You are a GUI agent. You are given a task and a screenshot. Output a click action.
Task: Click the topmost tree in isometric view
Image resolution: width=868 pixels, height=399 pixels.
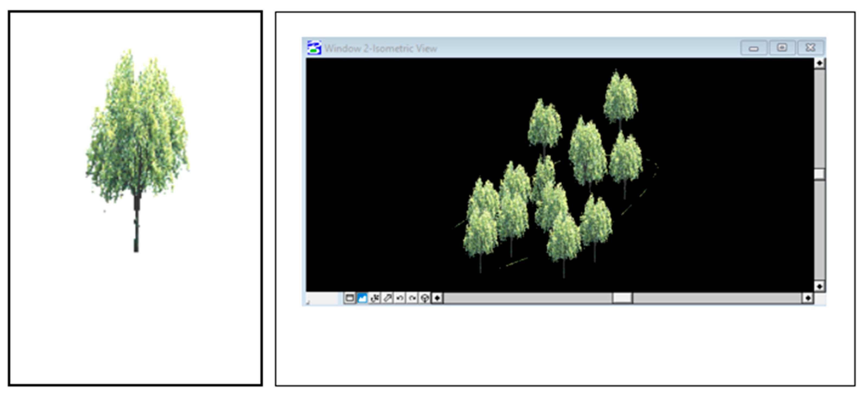point(620,98)
